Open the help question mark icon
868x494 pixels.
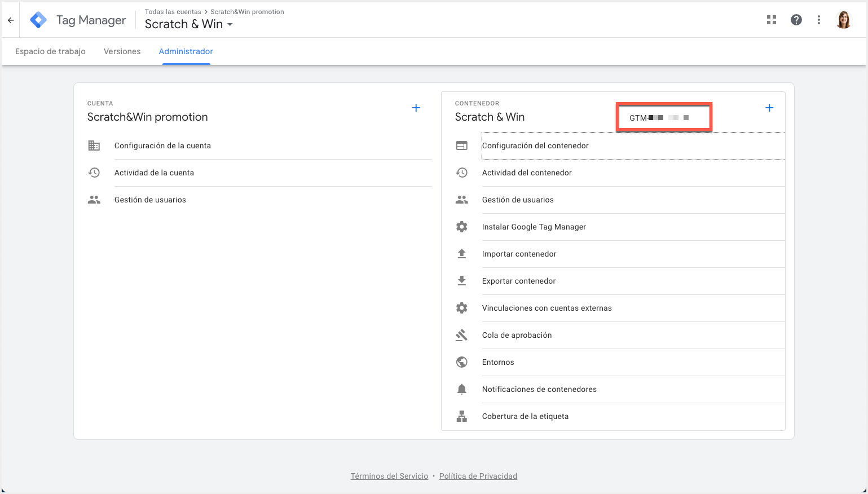[x=796, y=20]
